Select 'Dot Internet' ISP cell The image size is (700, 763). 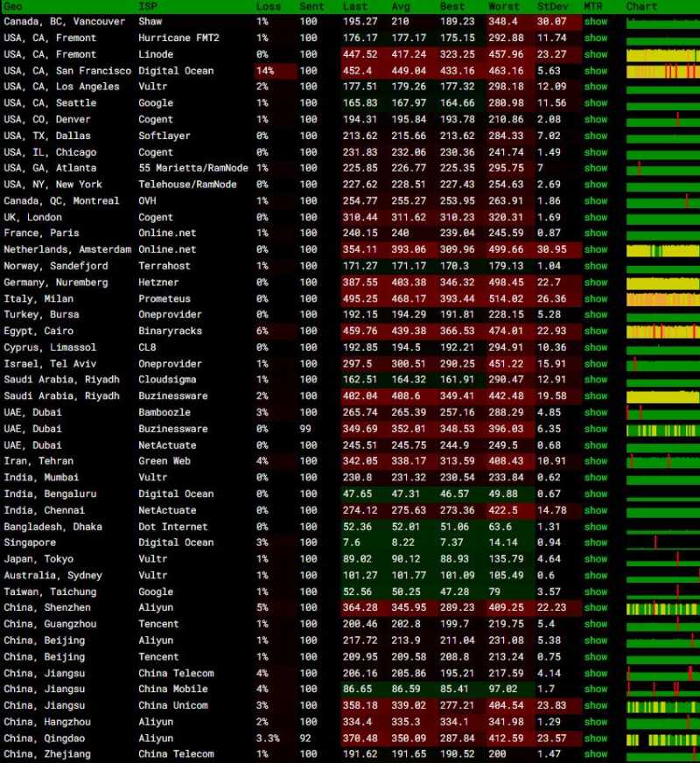(172, 527)
